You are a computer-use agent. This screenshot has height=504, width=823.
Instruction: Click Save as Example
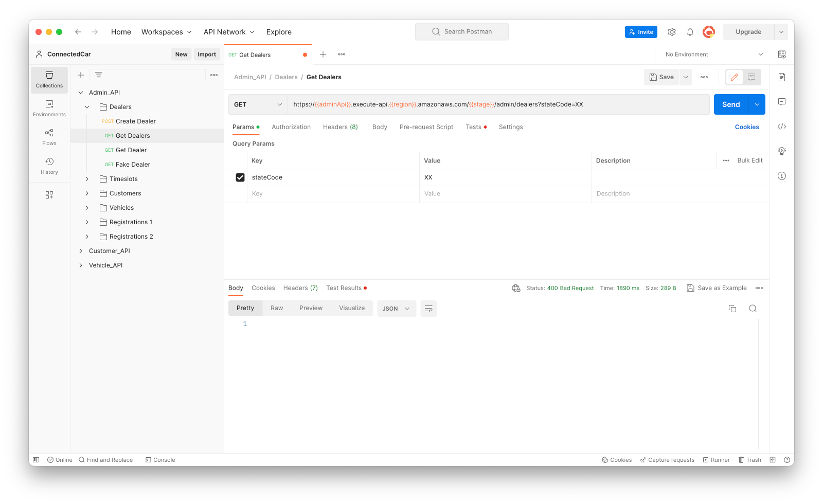coord(717,288)
